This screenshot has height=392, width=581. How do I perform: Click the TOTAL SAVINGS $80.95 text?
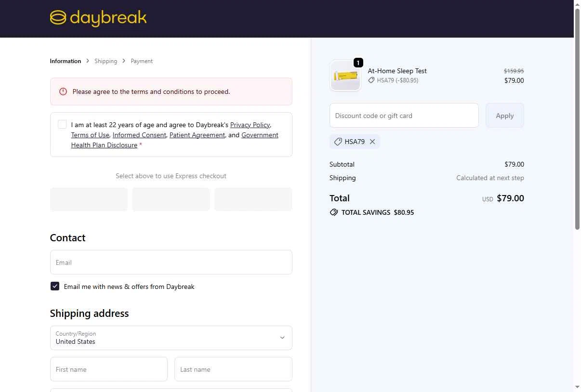378,212
